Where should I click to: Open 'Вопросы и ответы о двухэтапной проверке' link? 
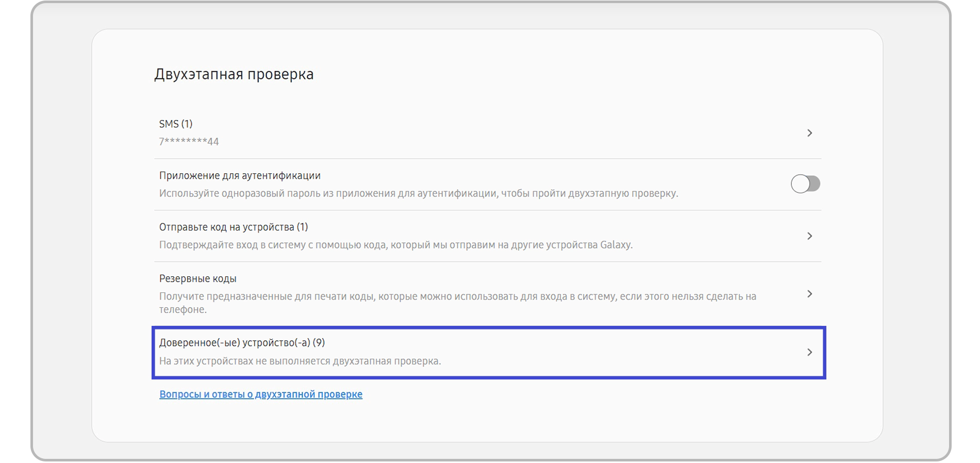point(261,394)
